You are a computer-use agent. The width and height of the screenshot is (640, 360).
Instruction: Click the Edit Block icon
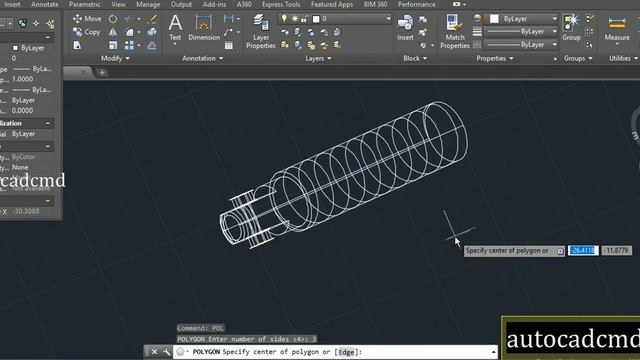pos(423,32)
